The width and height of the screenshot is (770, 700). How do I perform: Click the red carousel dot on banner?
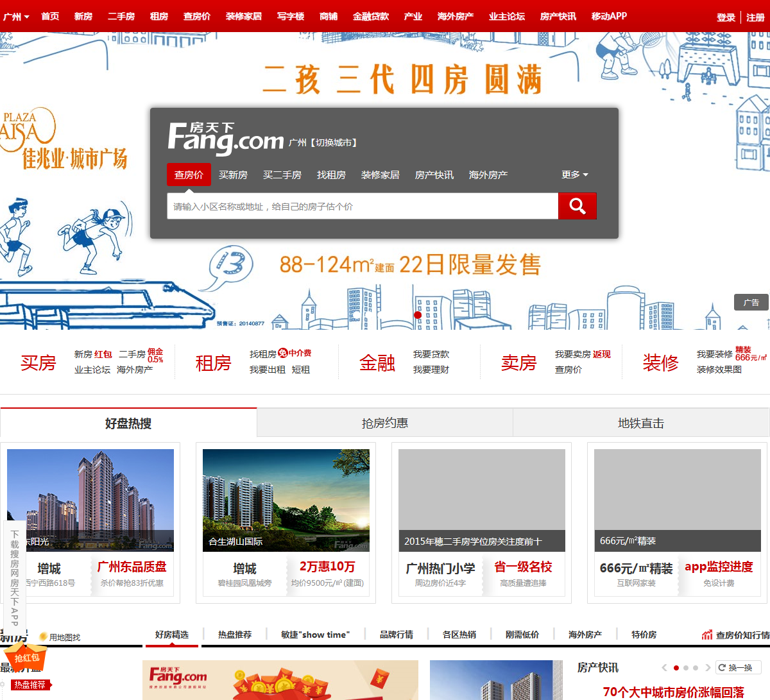coord(418,315)
